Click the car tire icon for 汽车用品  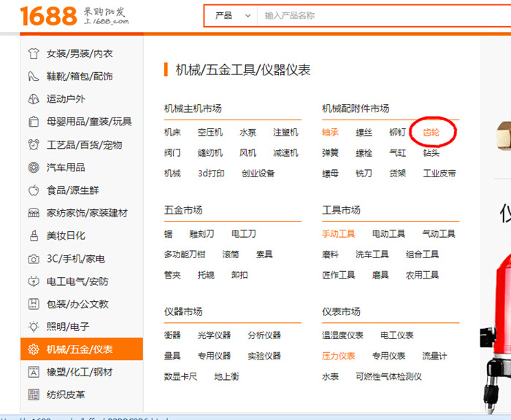coord(33,168)
